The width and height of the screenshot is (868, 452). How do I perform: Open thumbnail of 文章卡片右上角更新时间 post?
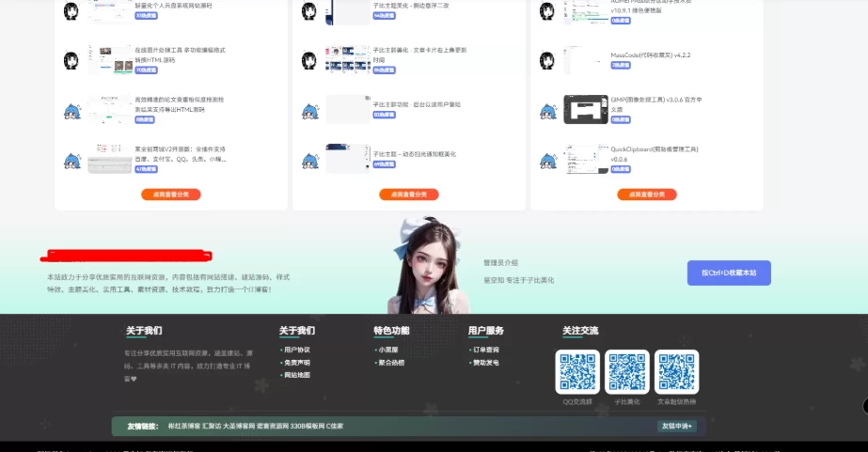(x=348, y=60)
